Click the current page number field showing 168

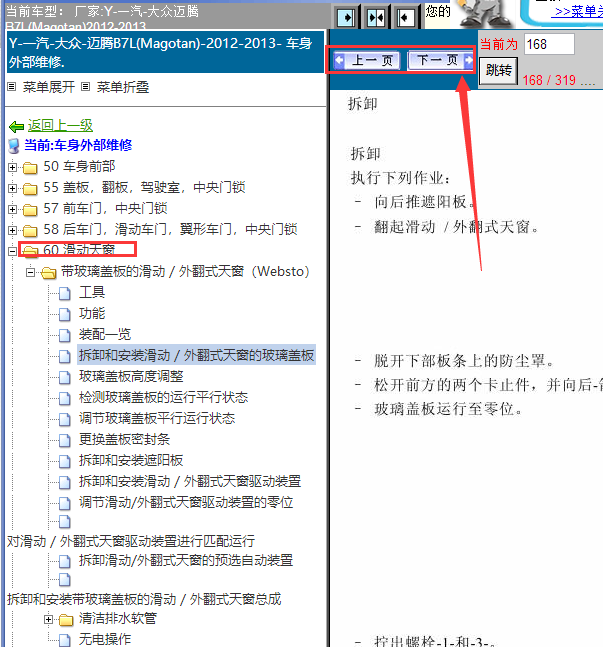[x=549, y=44]
